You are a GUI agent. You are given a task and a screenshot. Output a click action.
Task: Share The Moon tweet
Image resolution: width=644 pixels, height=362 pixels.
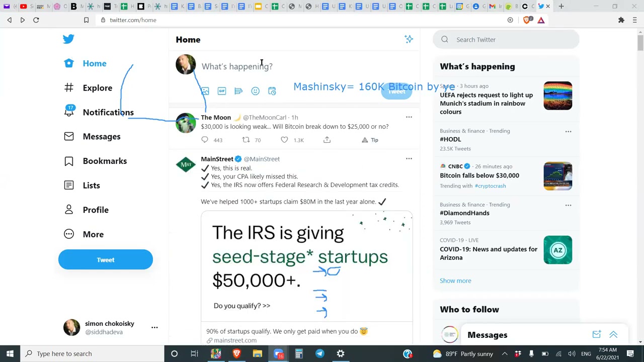coord(327,140)
